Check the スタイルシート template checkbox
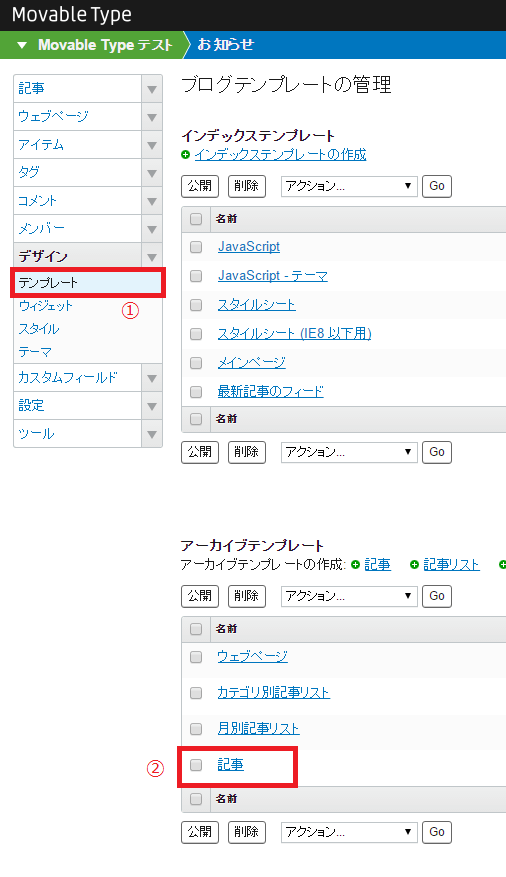 [x=196, y=305]
